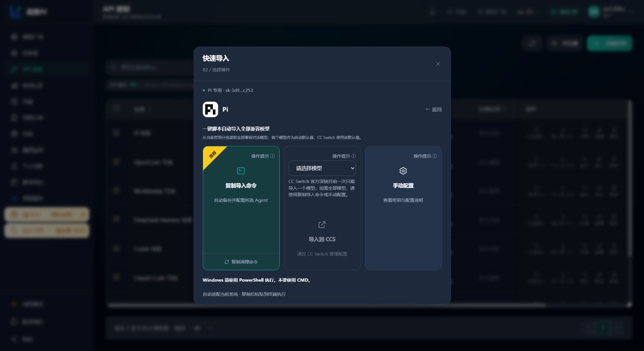Click the gear icon for 手动配置

[x=403, y=171]
